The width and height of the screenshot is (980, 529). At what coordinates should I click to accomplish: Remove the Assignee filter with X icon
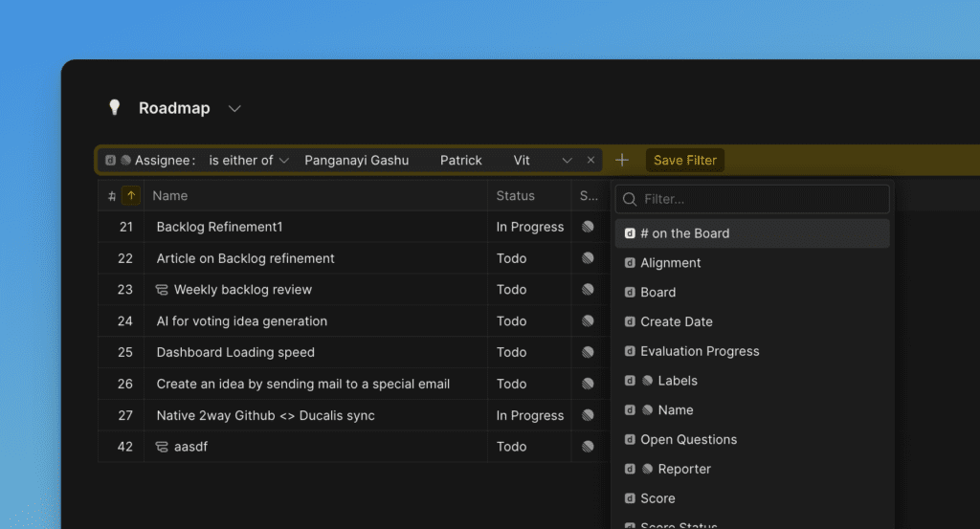point(590,161)
